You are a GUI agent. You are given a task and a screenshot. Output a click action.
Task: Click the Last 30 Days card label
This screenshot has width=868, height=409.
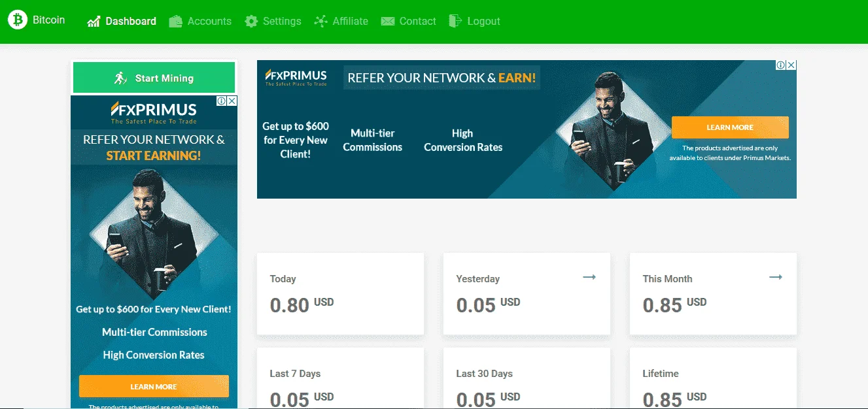484,374
